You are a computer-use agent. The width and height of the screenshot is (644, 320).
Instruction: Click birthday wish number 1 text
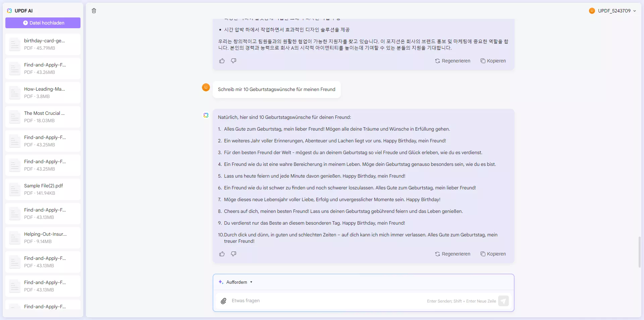[337, 129]
